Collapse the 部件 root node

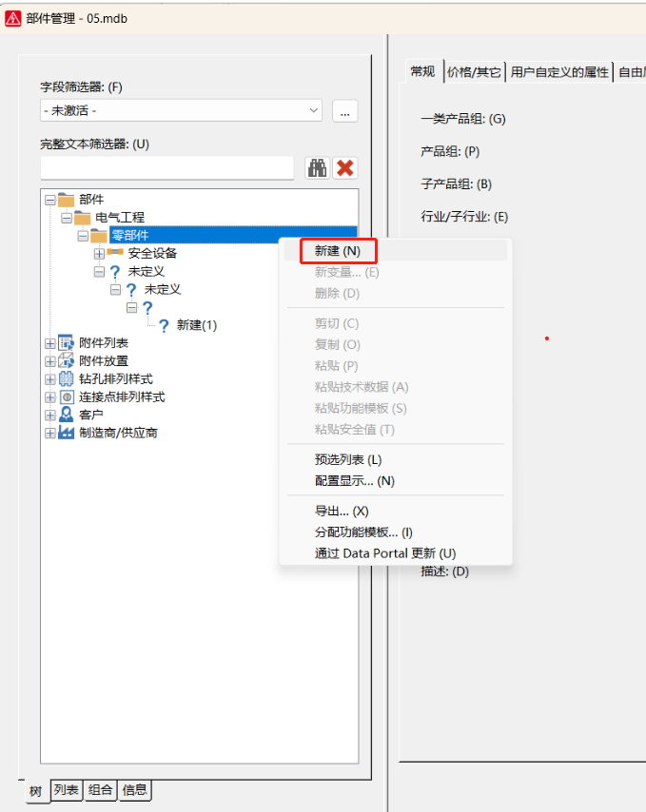coord(50,200)
